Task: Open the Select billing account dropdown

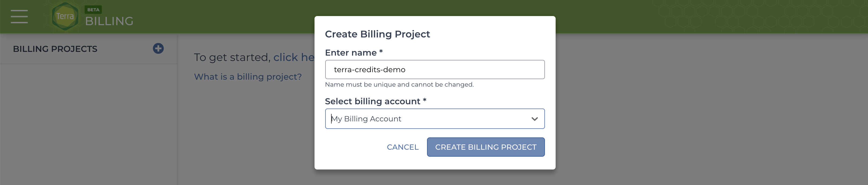Action: [x=435, y=119]
